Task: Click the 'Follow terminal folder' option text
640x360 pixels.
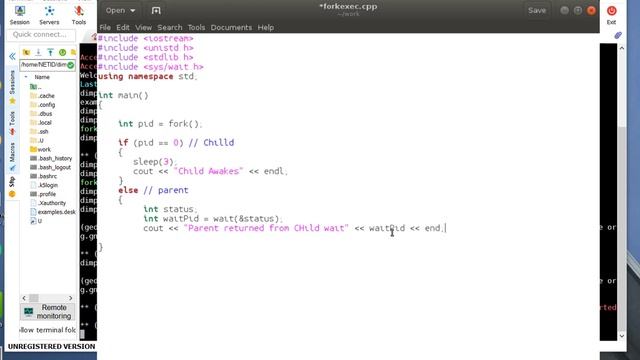Action: click(x=47, y=330)
